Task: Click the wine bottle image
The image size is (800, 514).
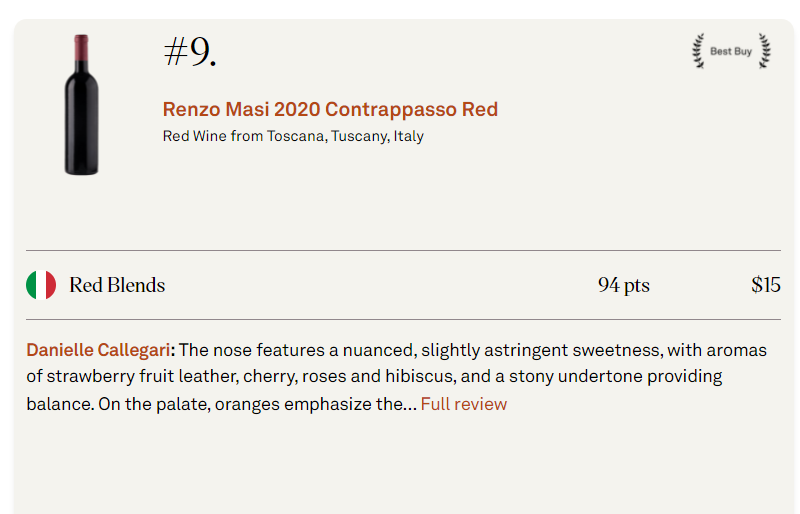Action: tap(81, 110)
